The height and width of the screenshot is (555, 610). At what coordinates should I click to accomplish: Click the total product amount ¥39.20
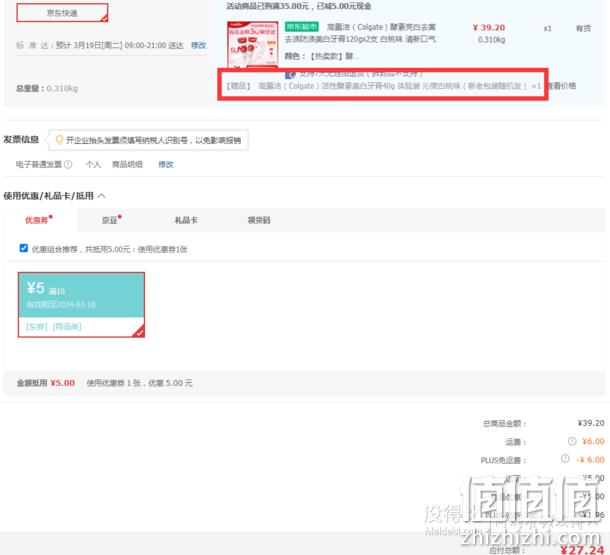point(591,423)
